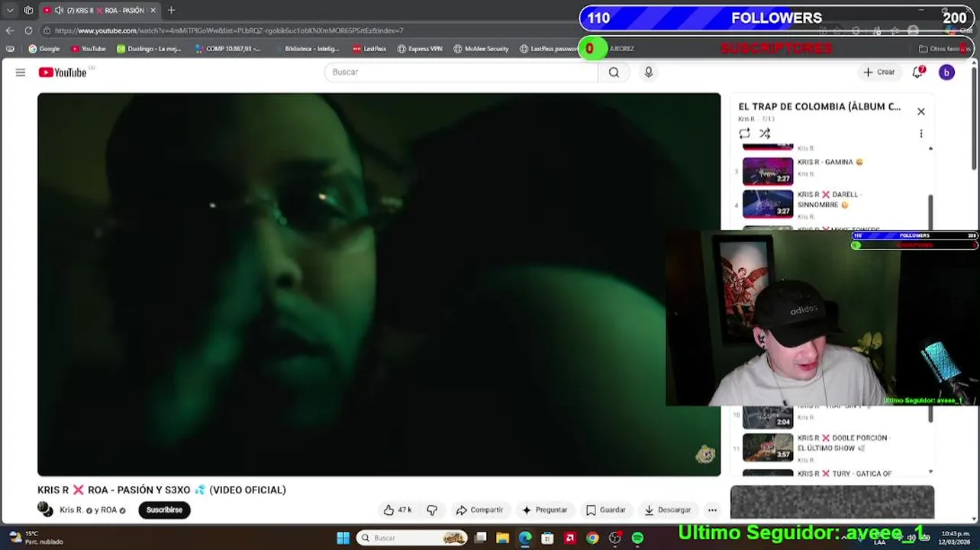Click the Crear create button
This screenshot has height=550, width=980.
pyautogui.click(x=878, y=72)
